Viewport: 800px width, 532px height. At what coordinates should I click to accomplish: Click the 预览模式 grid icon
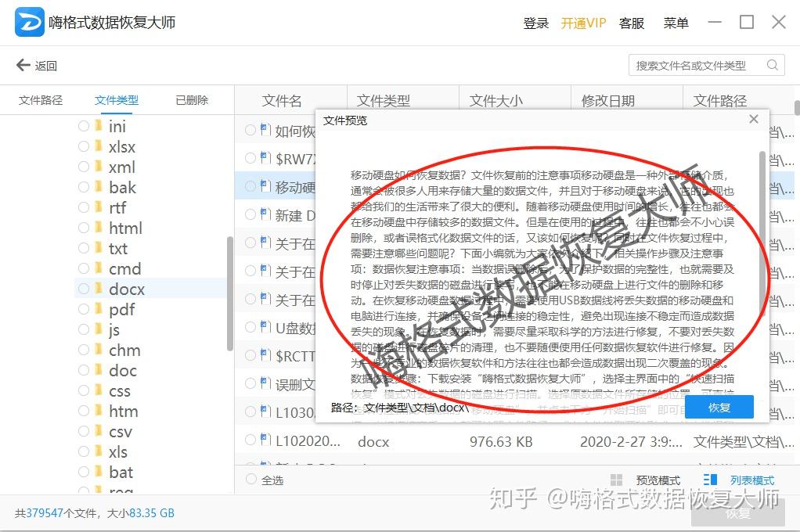tap(616, 480)
